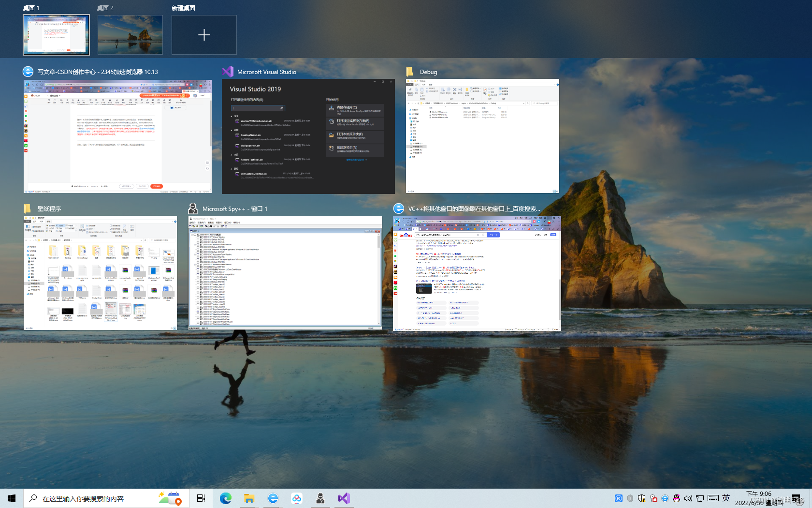The height and width of the screenshot is (508, 812).
Task: Switch input language via 英 indicator
Action: click(x=726, y=498)
